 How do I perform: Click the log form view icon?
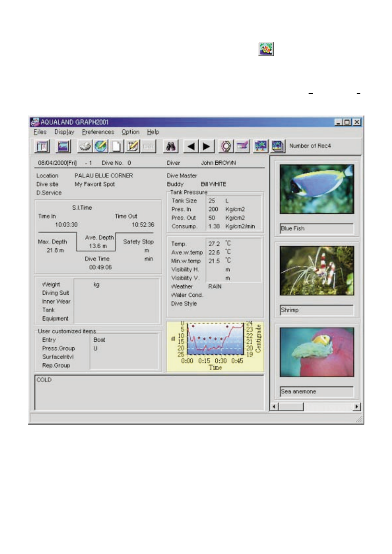pyautogui.click(x=42, y=146)
